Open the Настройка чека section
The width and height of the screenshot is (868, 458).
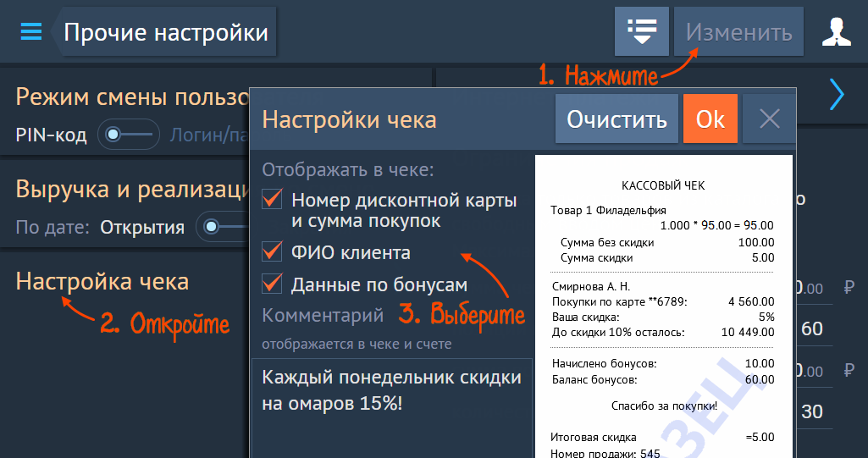tap(102, 281)
